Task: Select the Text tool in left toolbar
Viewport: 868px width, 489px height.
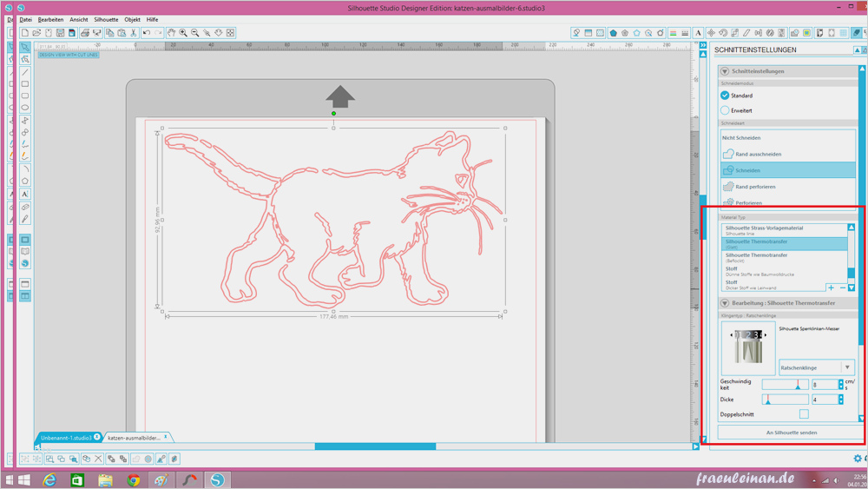Action: [25, 194]
